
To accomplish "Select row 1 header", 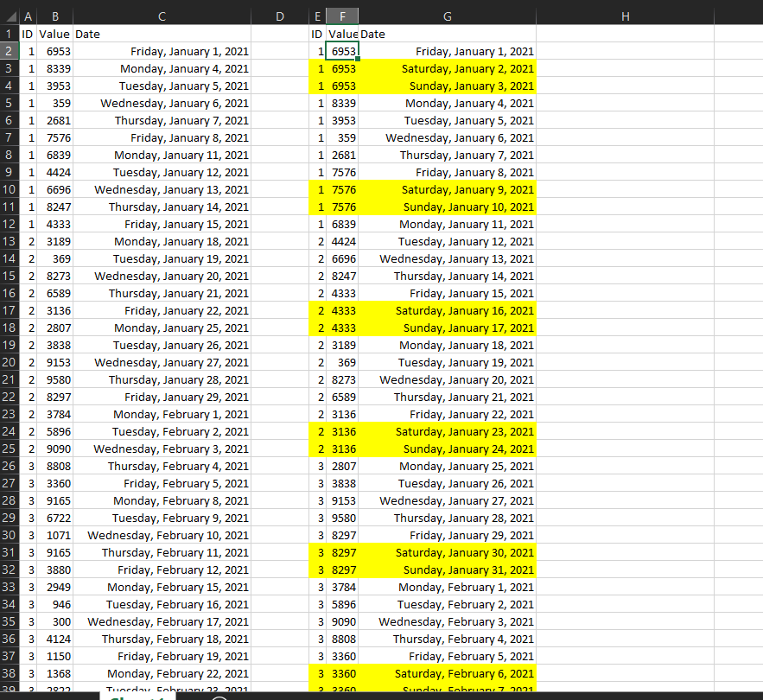I will point(10,34).
